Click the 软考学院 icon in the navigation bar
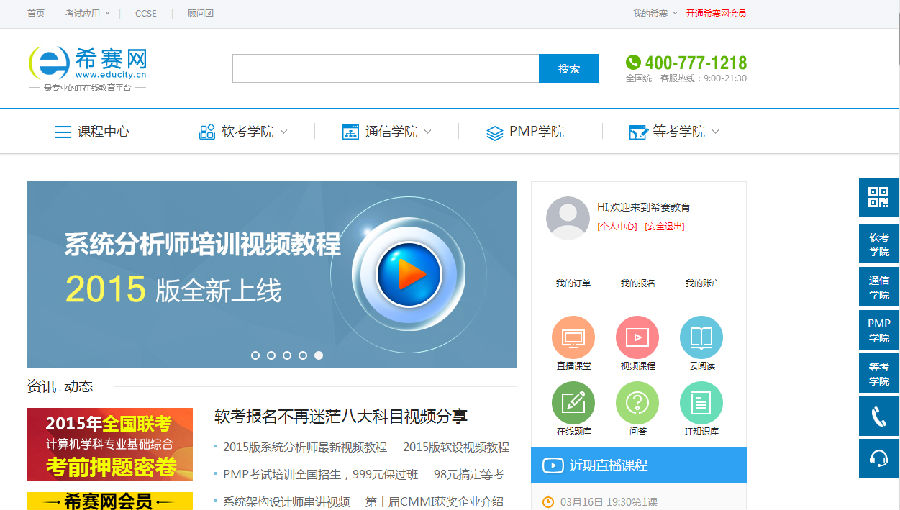The image size is (900, 510). point(207,132)
